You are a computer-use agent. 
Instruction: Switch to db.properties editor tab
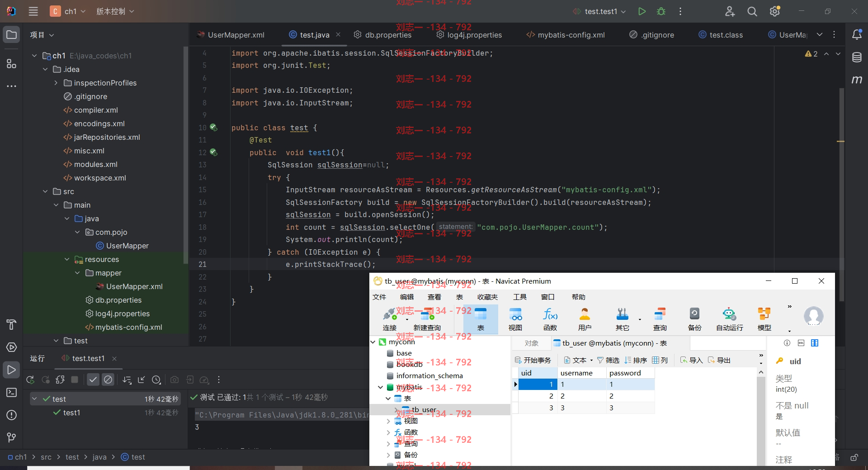coord(382,35)
